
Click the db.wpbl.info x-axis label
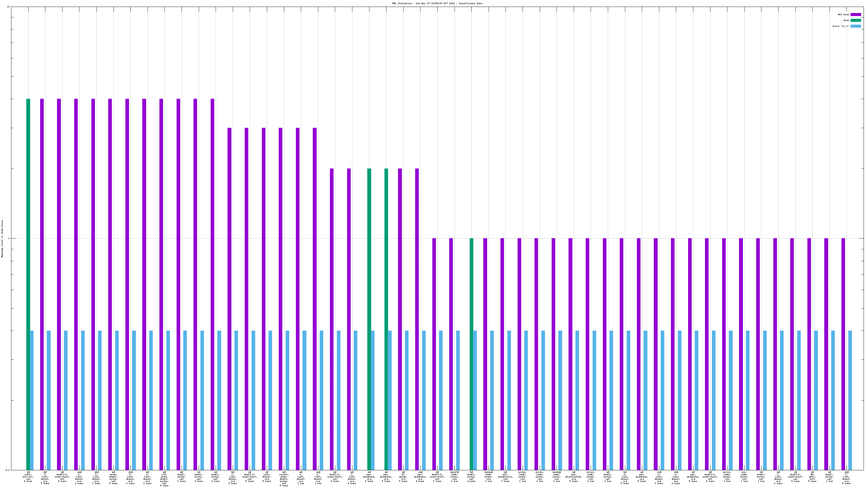[x=812, y=477]
